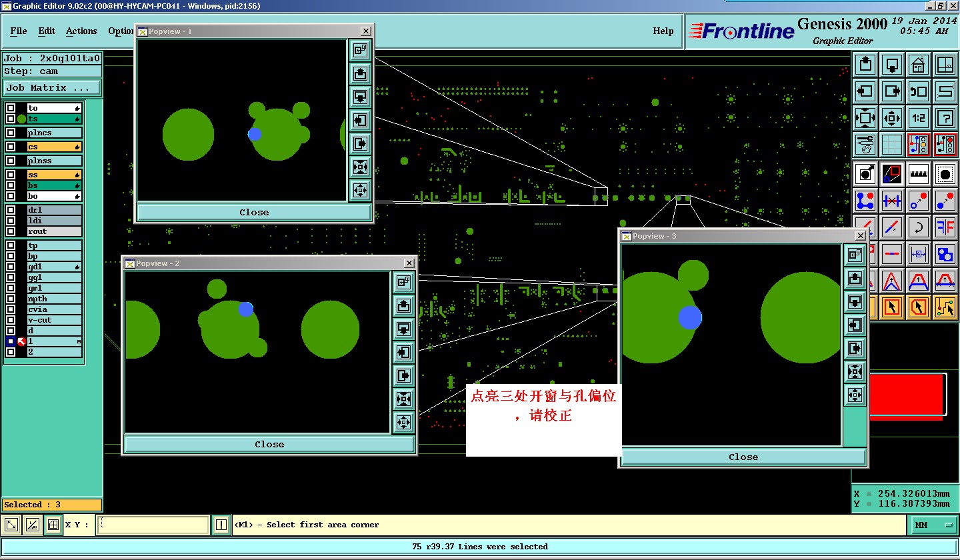This screenshot has width=960, height=560.
Task: Toggle the checkbox for layer ss
Action: point(11,175)
